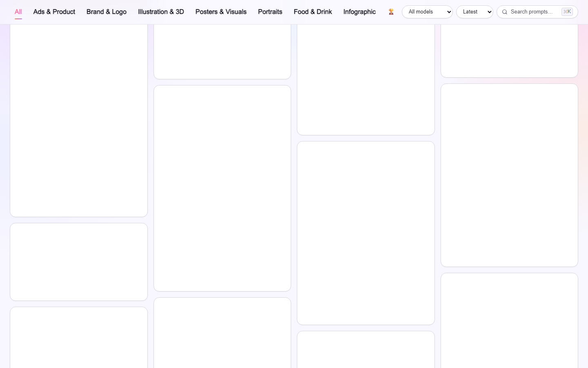The image size is (588, 368).
Task: Open the trophy leaderboard icon
Action: (x=391, y=12)
